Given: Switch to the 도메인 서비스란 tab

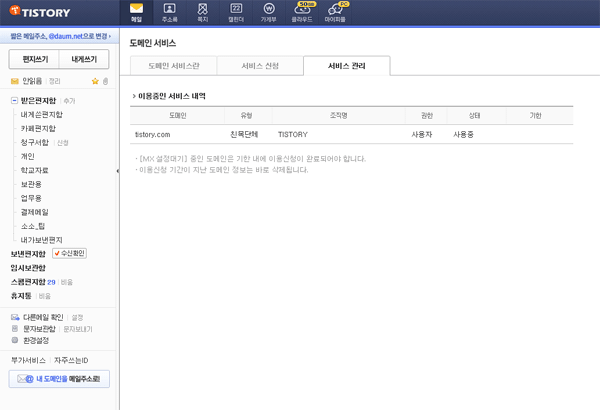Looking at the screenshot, I should point(174,66).
